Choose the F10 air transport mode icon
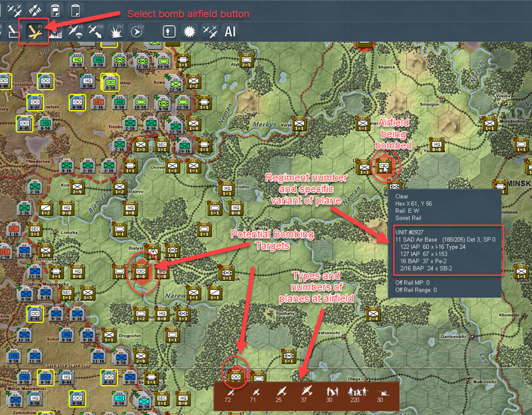The image size is (532, 415). click(96, 32)
